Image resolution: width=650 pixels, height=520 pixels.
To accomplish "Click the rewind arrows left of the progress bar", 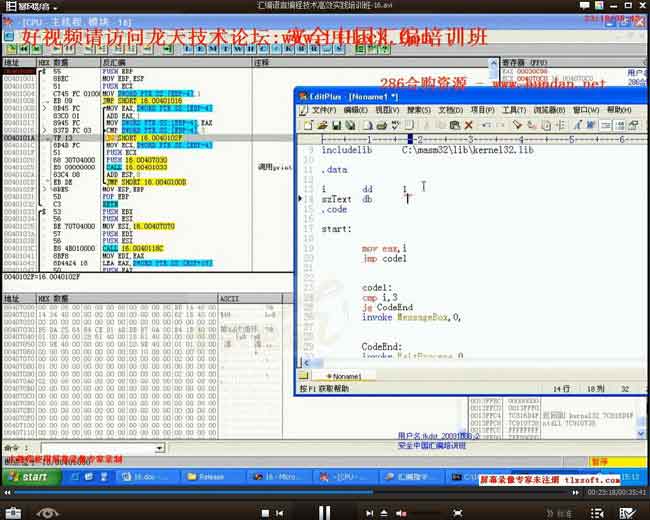I will [x=7, y=492].
